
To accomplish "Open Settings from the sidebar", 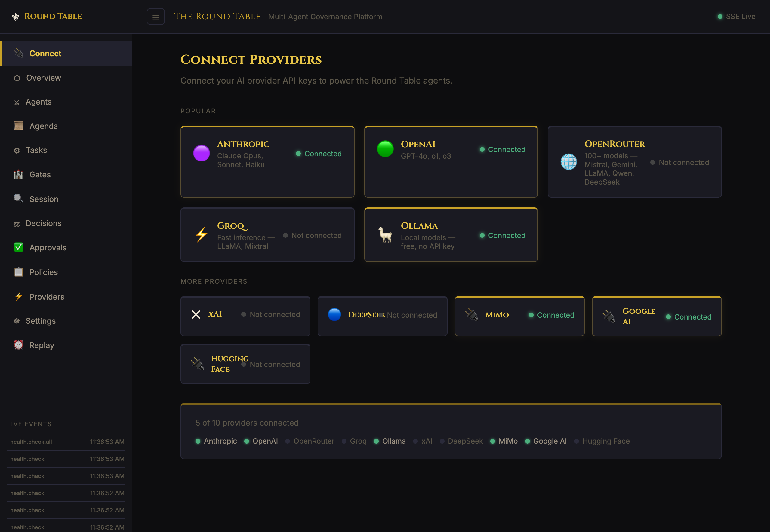I will 66,321.
